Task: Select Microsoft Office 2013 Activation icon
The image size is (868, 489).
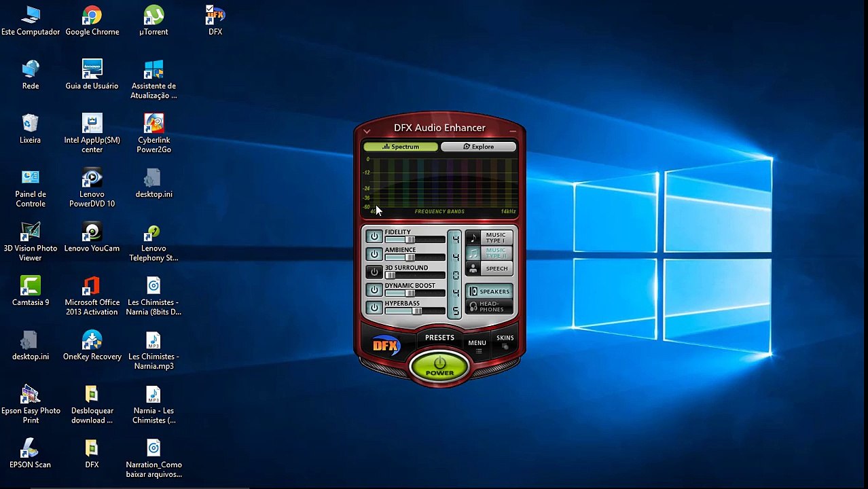Action: (92, 296)
